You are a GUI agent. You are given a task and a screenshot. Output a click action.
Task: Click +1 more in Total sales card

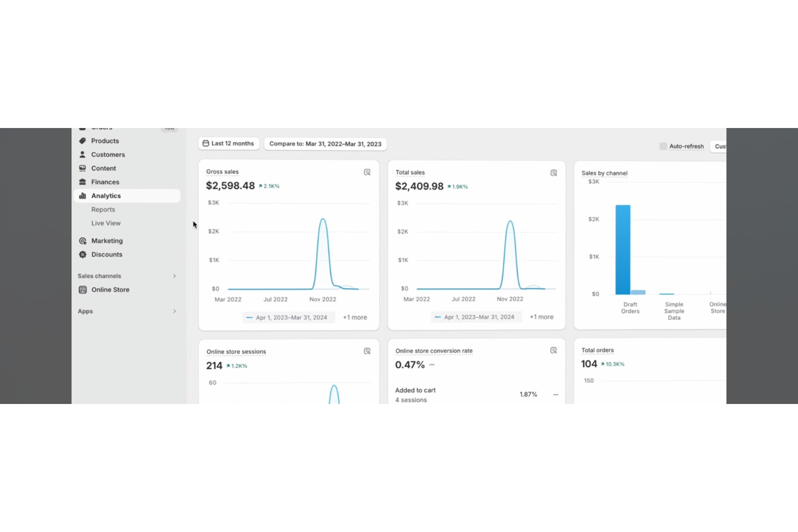click(541, 317)
